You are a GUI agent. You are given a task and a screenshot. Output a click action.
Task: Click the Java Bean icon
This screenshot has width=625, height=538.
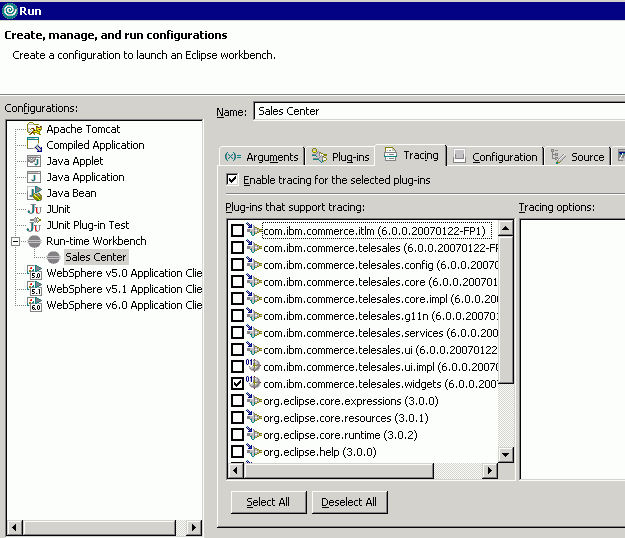[x=35, y=193]
